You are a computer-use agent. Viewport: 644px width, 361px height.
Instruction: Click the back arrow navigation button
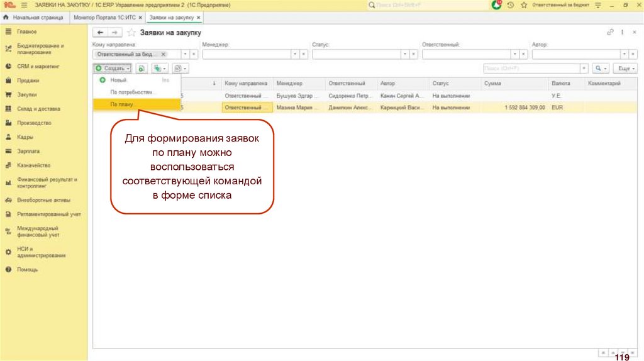[101, 32]
